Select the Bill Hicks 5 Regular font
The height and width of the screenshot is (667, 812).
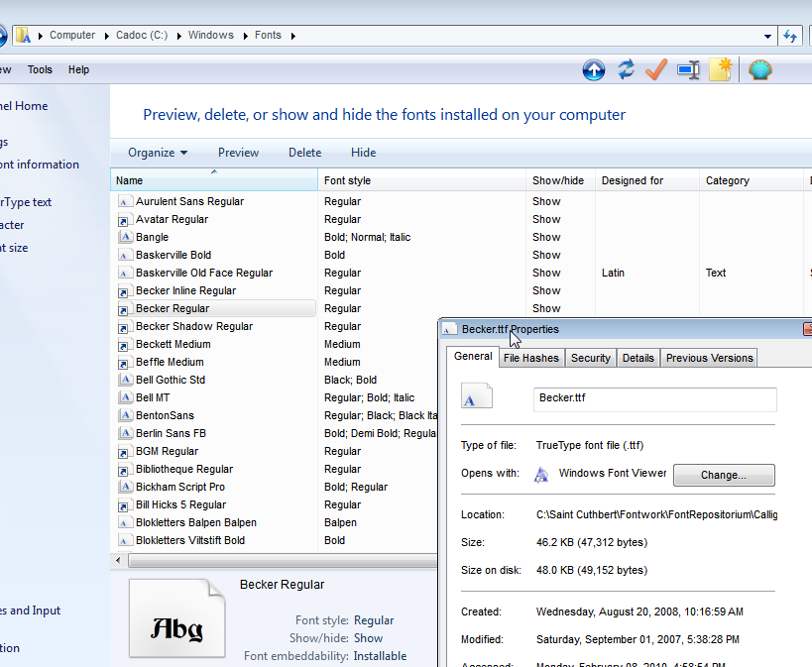180,504
